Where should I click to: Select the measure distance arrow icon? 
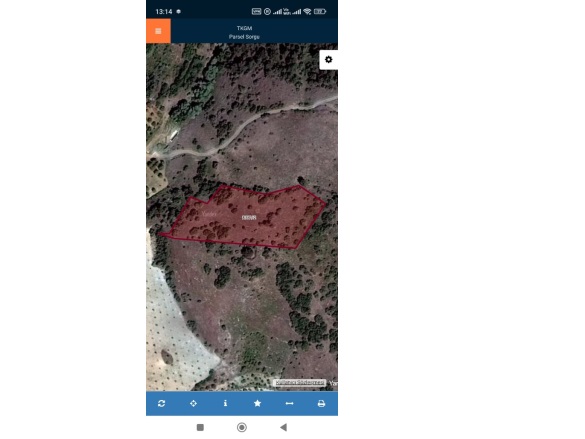pyautogui.click(x=289, y=404)
